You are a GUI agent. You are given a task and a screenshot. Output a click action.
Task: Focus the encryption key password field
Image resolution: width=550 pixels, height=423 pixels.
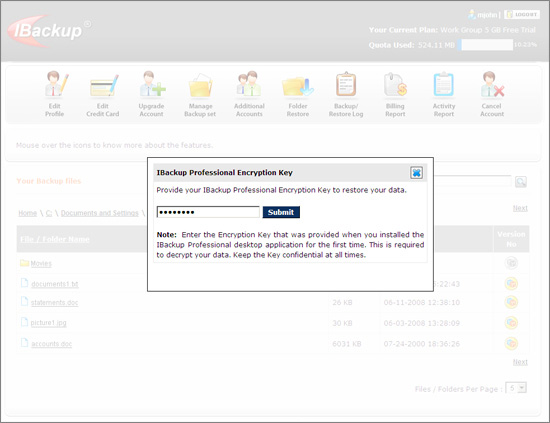point(208,212)
